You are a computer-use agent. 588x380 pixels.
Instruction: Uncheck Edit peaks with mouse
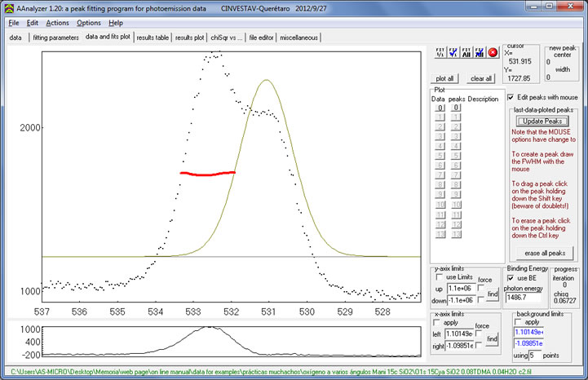point(511,97)
